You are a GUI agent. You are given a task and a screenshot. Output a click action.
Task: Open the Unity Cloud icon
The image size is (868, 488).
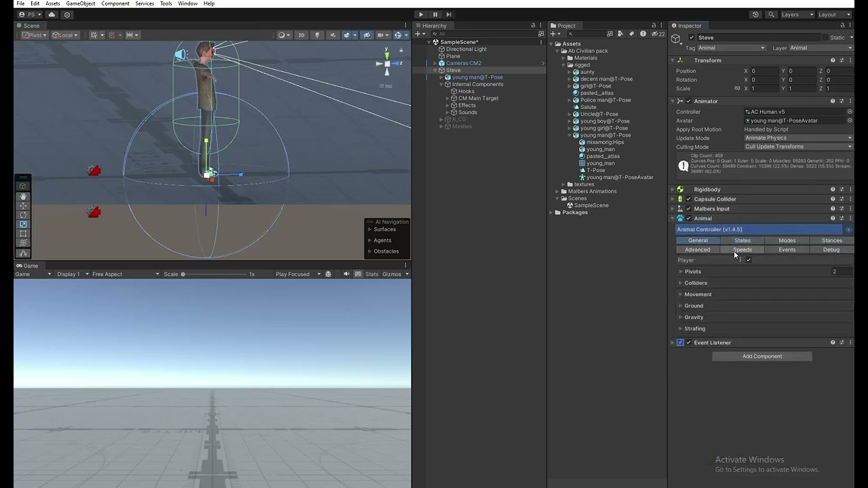[x=52, y=14]
